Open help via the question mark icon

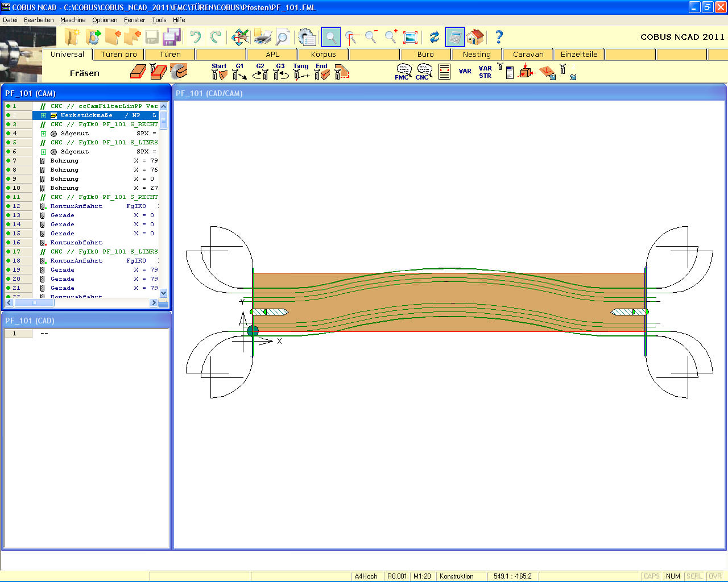(x=499, y=37)
